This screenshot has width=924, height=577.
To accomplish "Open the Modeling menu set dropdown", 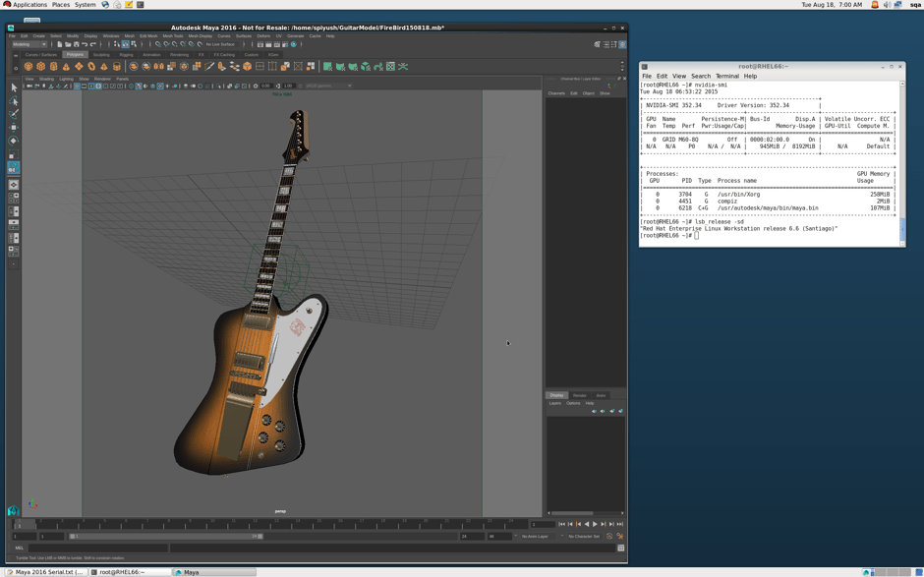I will 29,44.
